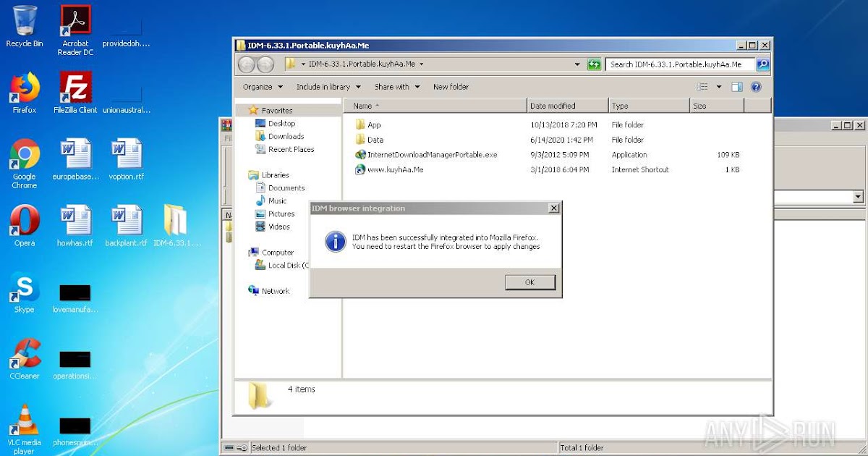This screenshot has width=868, height=456.
Task: Select Libraries in navigation pane
Action: (x=268, y=175)
